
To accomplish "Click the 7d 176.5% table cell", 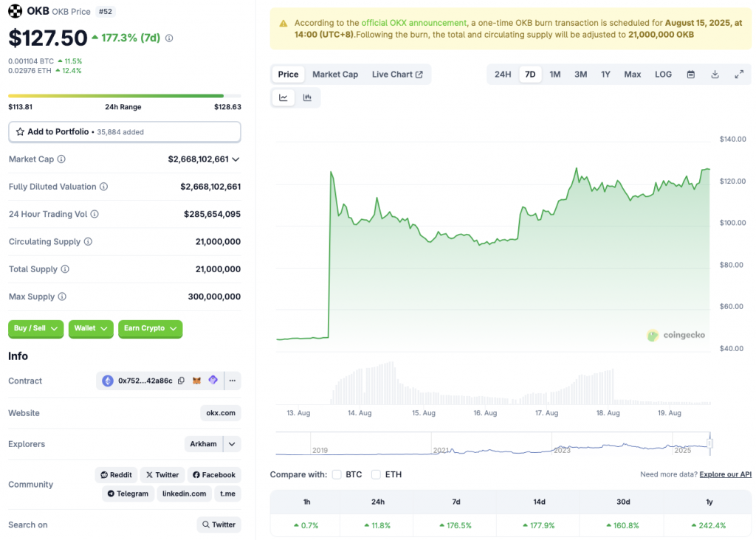I will [x=456, y=525].
